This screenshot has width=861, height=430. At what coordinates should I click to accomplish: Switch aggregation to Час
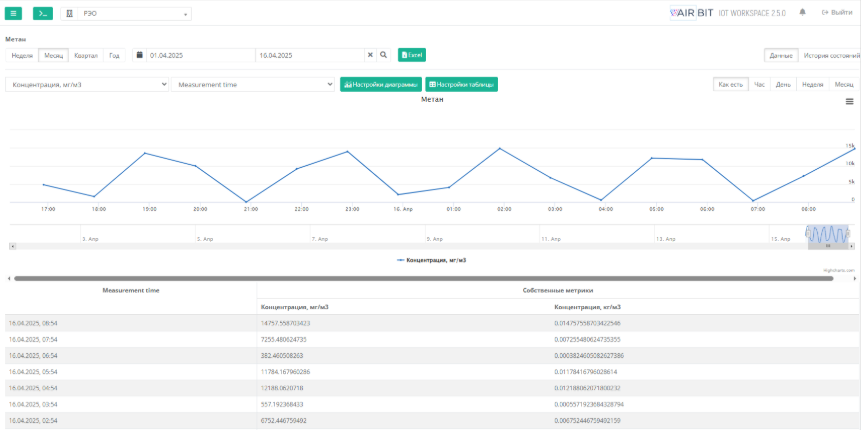pos(760,84)
